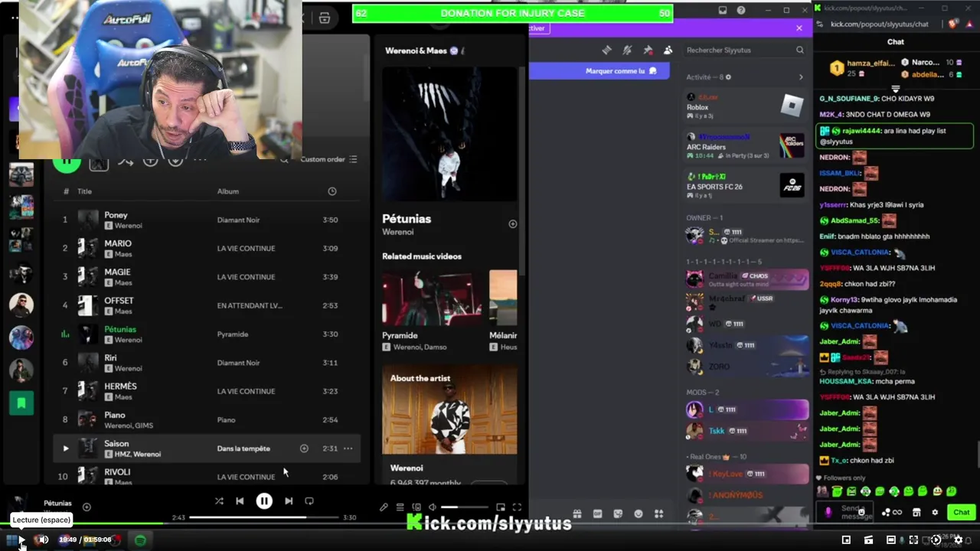Open more options for the Saison row

point(348,448)
